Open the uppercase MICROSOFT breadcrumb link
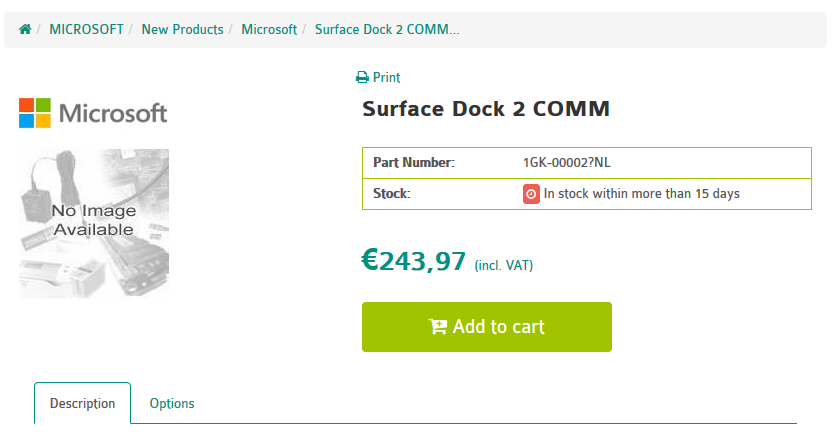The height and width of the screenshot is (442, 835). click(86, 30)
